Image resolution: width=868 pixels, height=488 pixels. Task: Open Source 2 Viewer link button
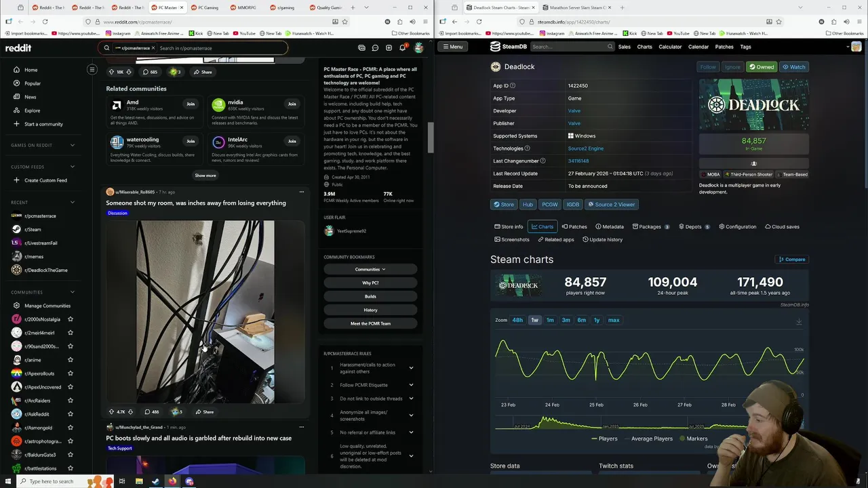click(611, 204)
